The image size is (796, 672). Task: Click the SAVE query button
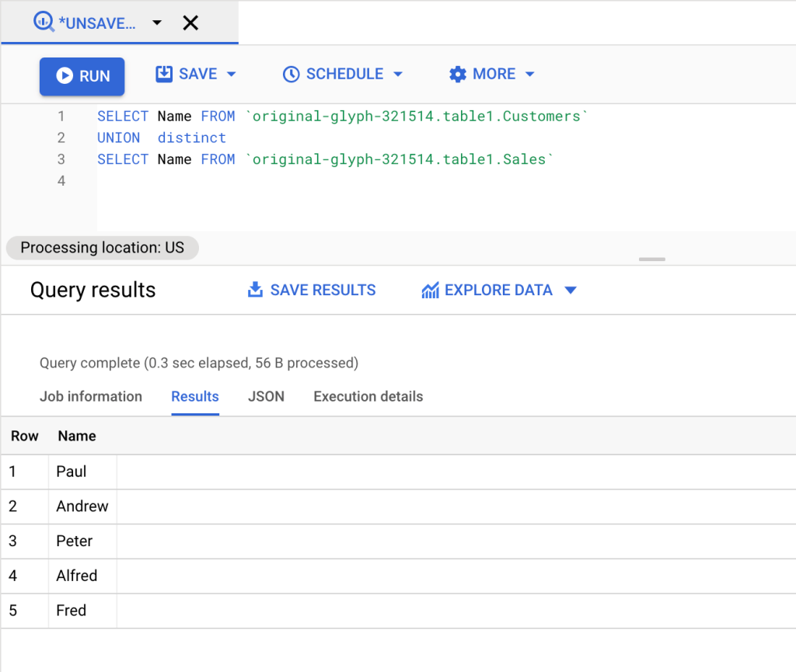click(195, 74)
